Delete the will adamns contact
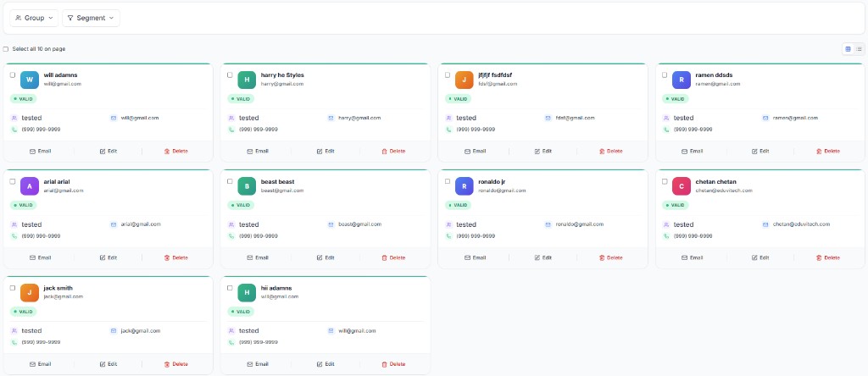This screenshot has width=868, height=376. [x=176, y=151]
